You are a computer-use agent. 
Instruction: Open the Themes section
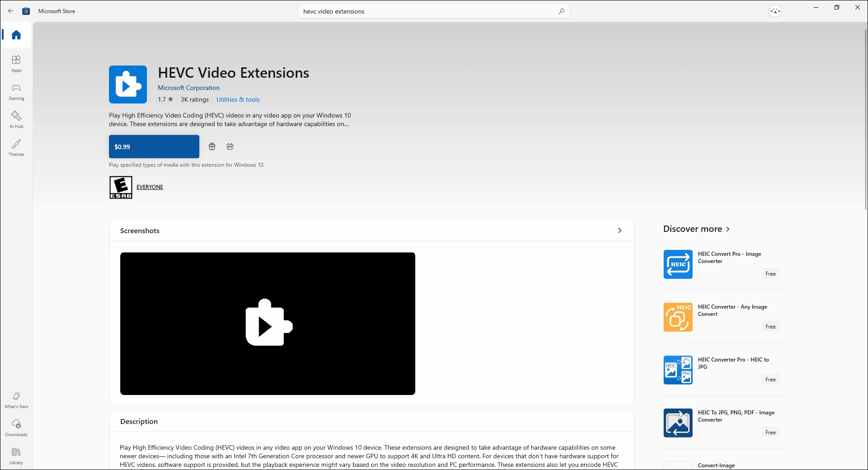pos(16,147)
